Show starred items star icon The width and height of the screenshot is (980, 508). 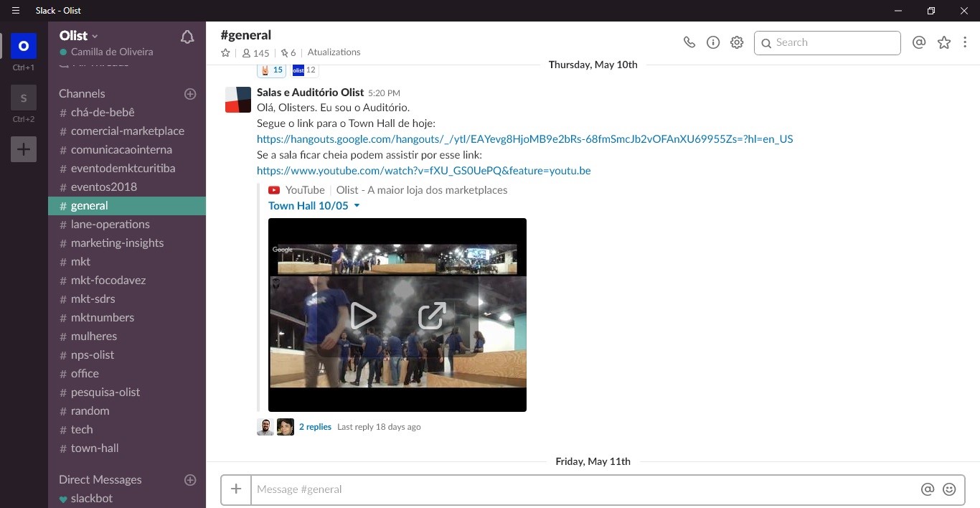944,42
